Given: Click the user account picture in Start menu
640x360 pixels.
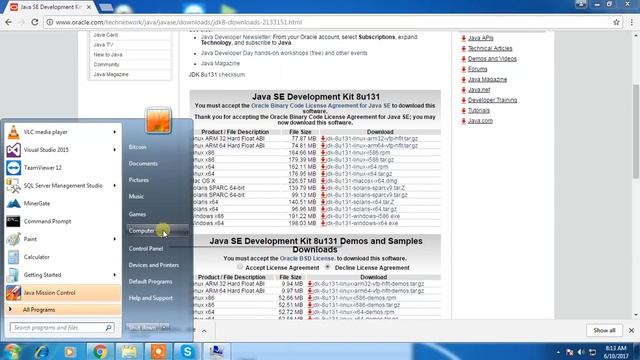Looking at the screenshot, I should (158, 120).
